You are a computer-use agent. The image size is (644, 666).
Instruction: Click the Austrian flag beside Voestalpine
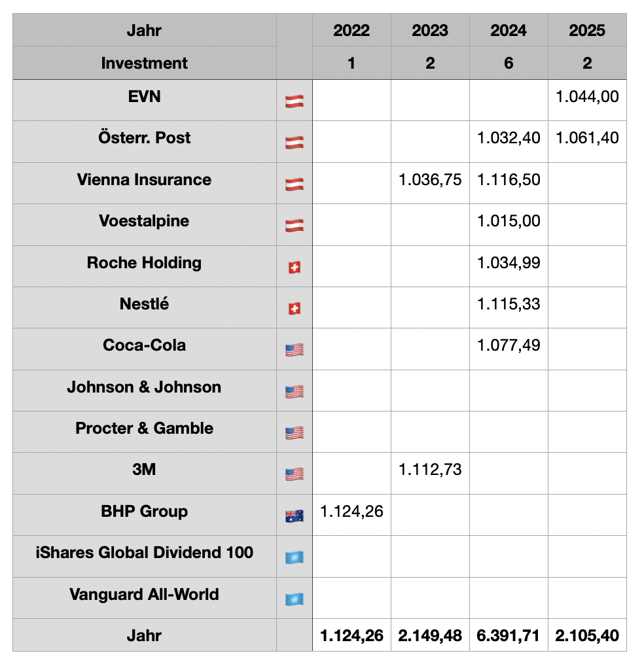294,226
